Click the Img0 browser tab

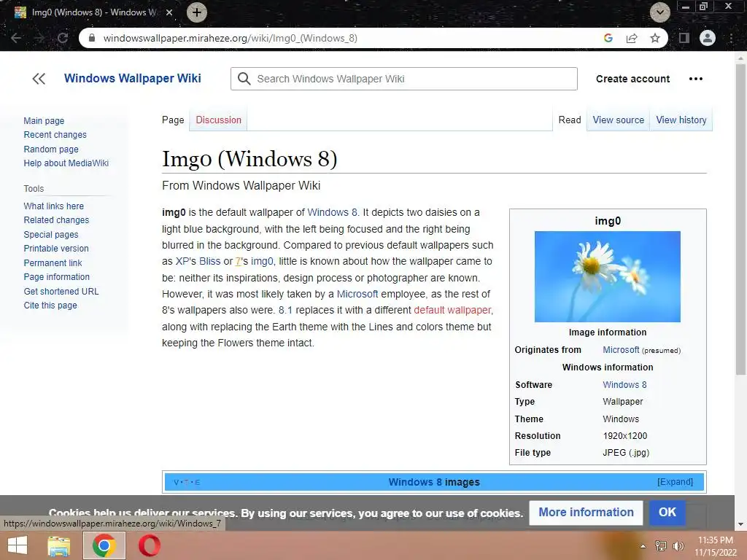tap(93, 12)
